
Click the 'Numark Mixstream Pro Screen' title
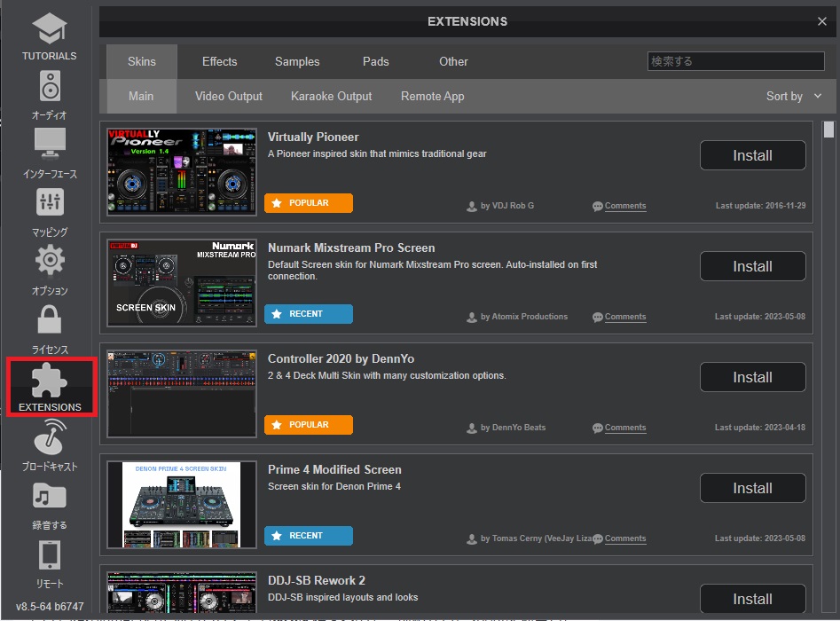(x=351, y=248)
